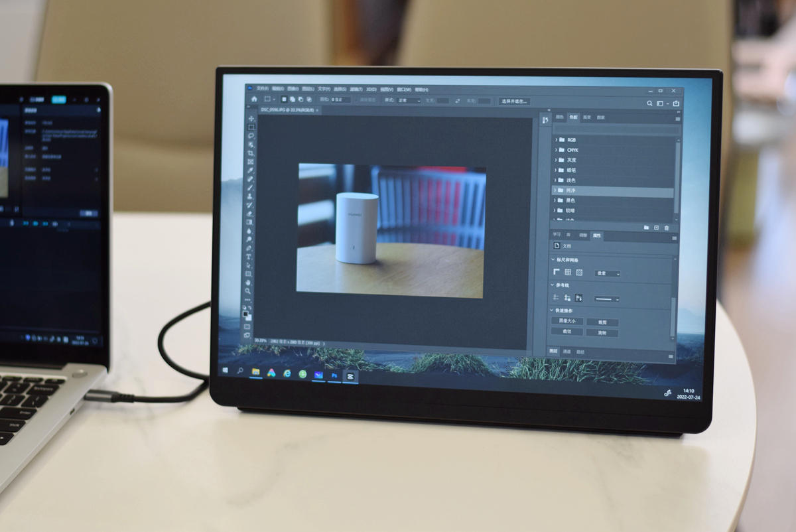Viewport: 796px width, 532px height.
Task: Click create new swatch icon
Action: click(656, 228)
